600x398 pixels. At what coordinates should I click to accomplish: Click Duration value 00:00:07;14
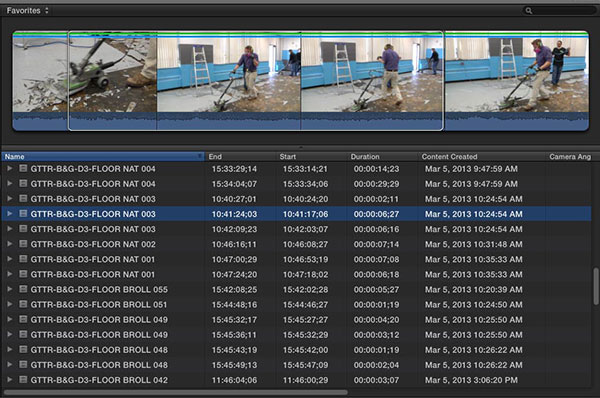tap(376, 244)
